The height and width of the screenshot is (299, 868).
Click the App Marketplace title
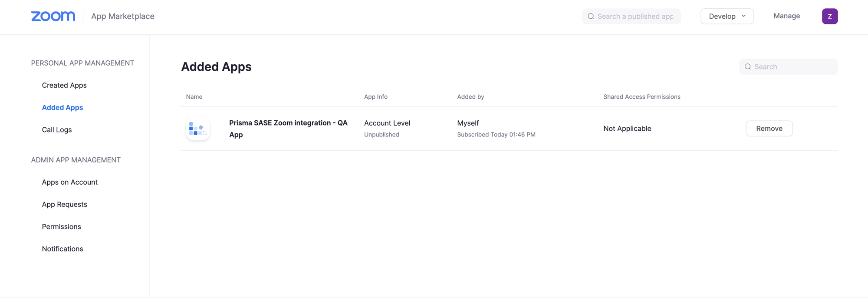(123, 16)
